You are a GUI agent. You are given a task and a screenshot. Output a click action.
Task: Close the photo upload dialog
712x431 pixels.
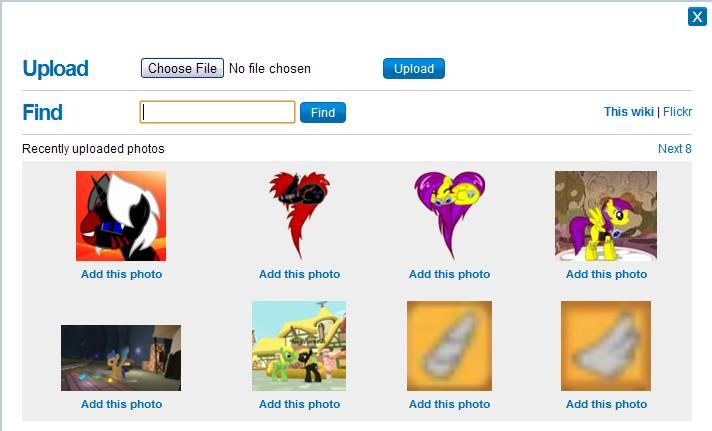coord(697,17)
